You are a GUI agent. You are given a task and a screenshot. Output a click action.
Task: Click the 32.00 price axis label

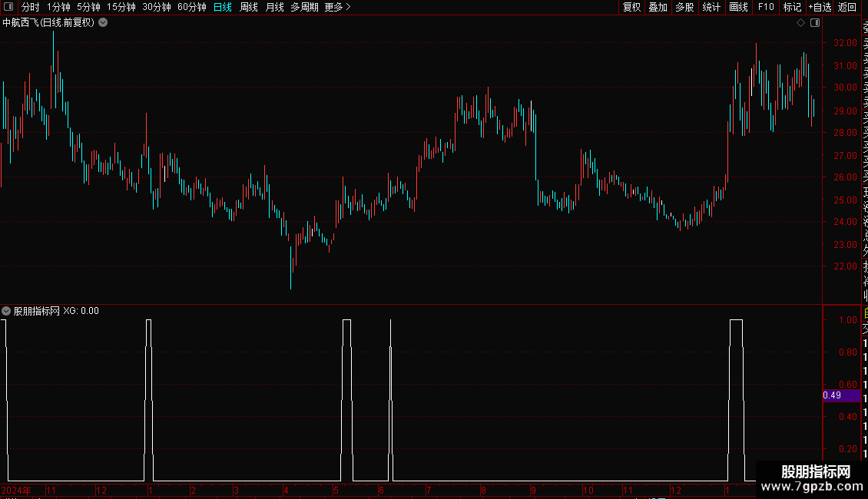point(845,42)
